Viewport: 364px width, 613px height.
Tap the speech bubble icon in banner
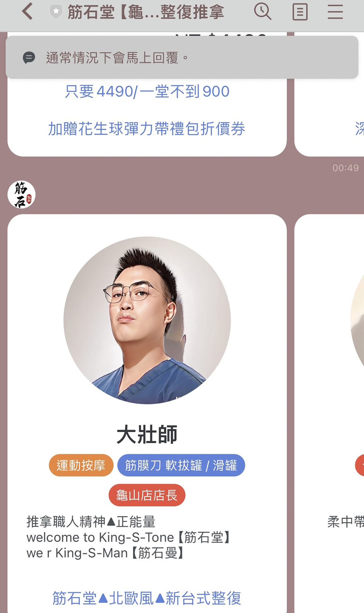29,57
